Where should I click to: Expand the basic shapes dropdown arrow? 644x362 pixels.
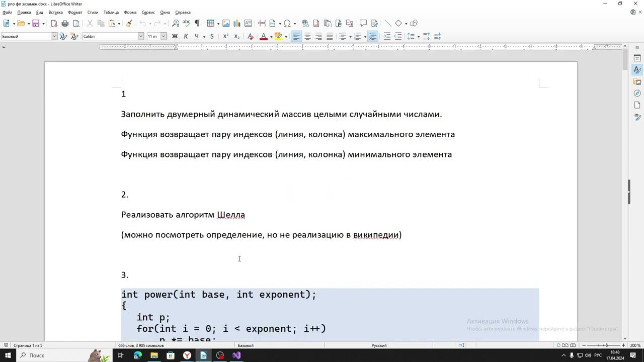pos(406,24)
